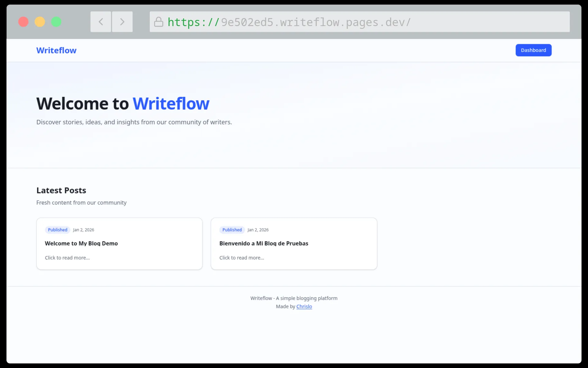Screen dimensions: 588x368
Task: Select the Latest Posts heading
Action: [x=61, y=190]
